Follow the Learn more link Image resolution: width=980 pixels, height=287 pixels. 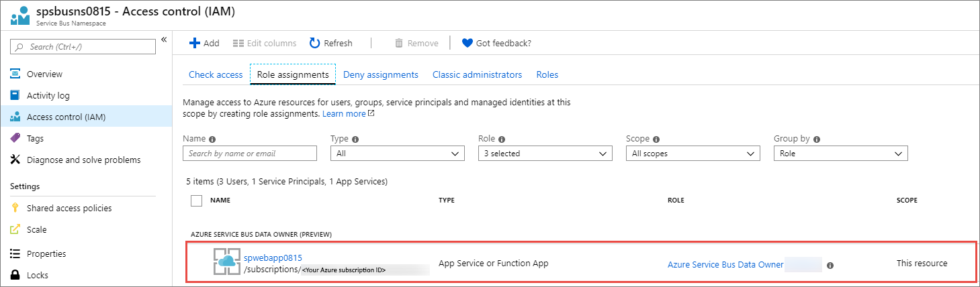pos(344,114)
